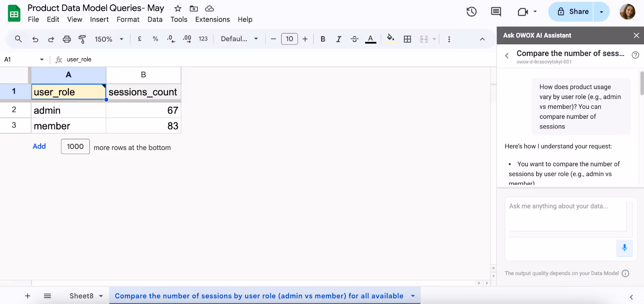Viewport: 644px width, 304px height.
Task: Open the Extensions menu
Action: pos(213,19)
